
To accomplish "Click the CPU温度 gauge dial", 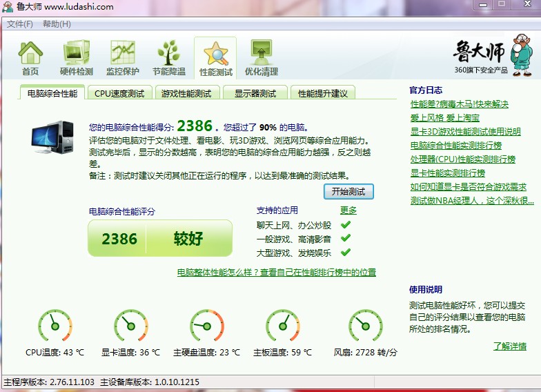I will 55,326.
